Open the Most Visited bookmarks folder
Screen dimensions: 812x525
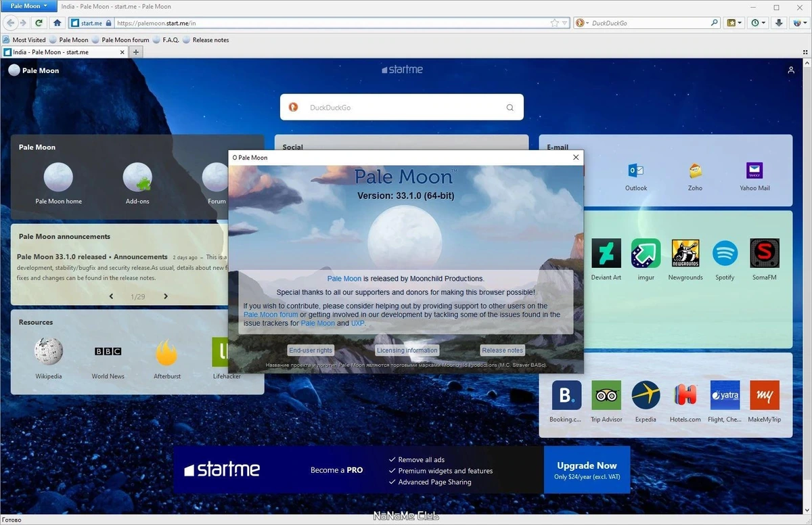(x=24, y=40)
